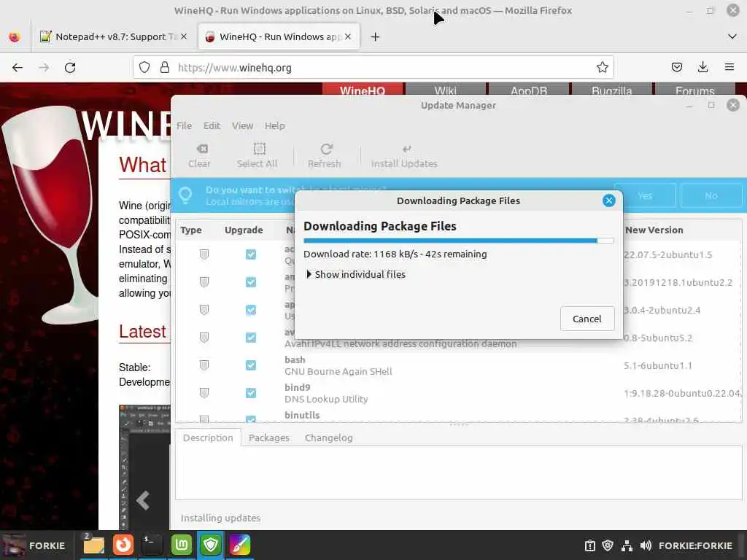Screen dimensions: 747x560
Task: Switch to Changelog tab
Action: point(329,437)
